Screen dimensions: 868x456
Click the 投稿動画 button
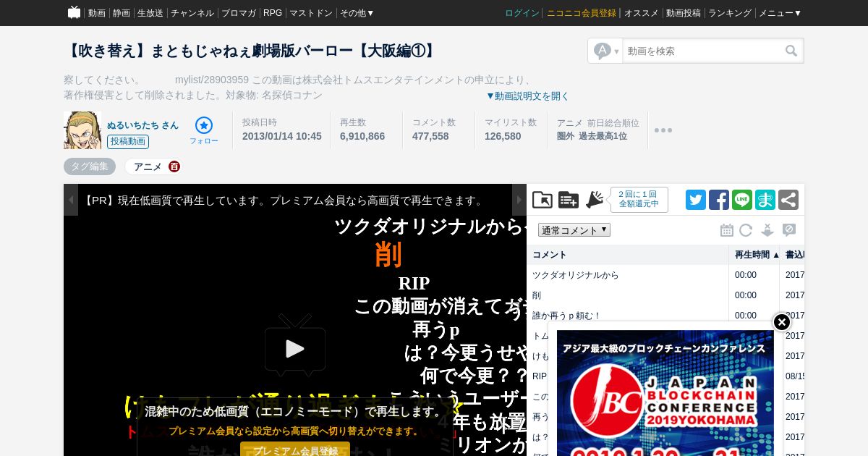tap(128, 142)
